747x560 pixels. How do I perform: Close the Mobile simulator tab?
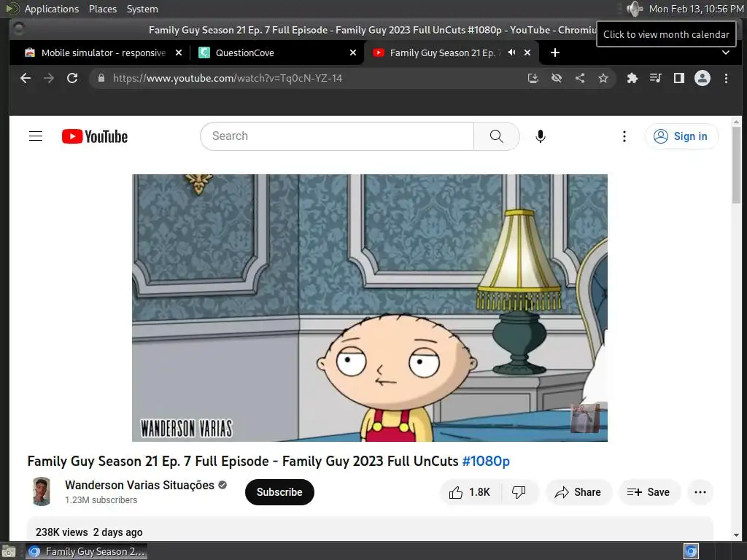point(179,52)
